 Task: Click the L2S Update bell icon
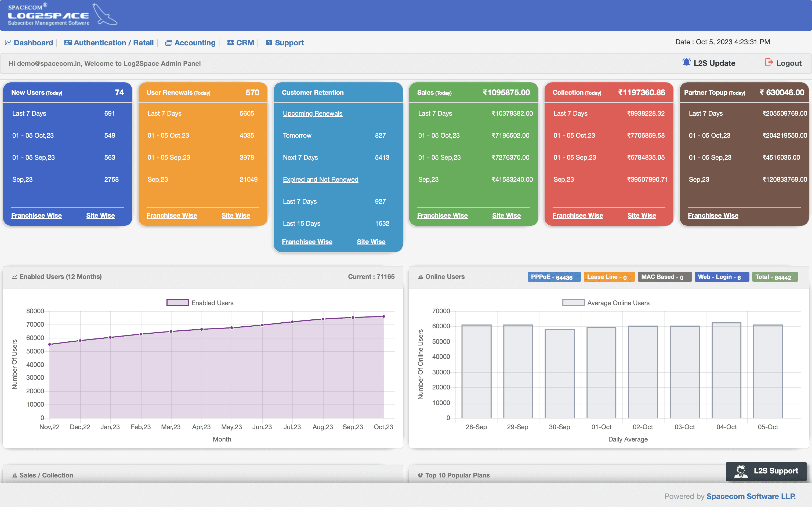pos(686,62)
